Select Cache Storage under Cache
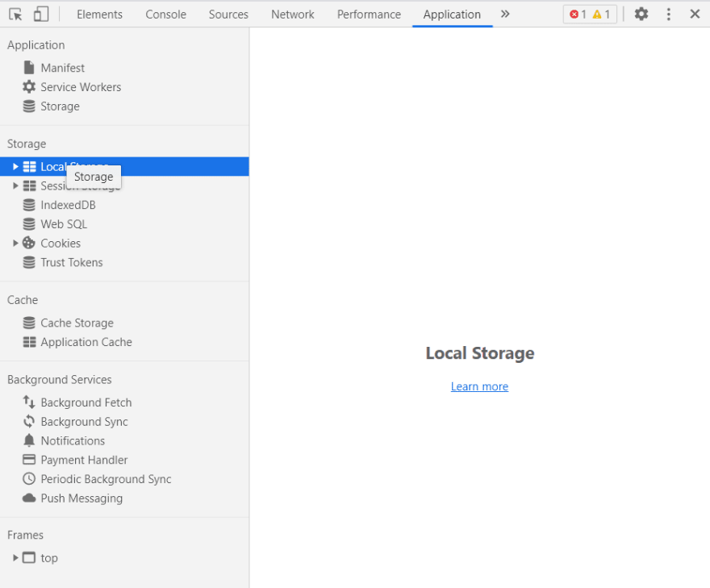Screen dimensions: 710x588 point(77,323)
